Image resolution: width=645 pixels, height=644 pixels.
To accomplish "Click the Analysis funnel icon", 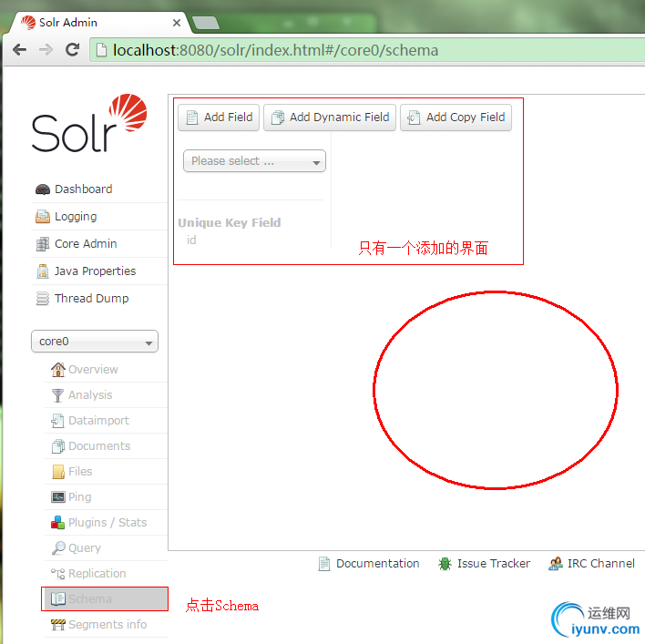I will [x=58, y=395].
